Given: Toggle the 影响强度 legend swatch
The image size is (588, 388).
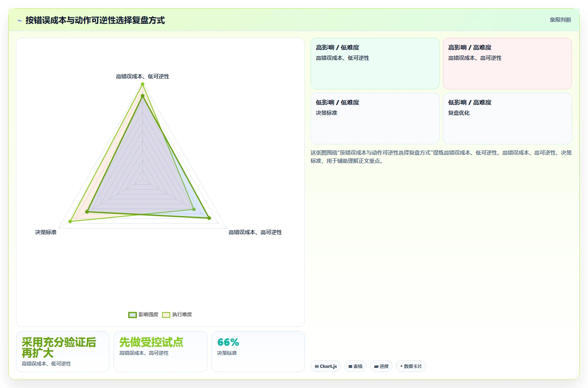Looking at the screenshot, I should tap(132, 315).
